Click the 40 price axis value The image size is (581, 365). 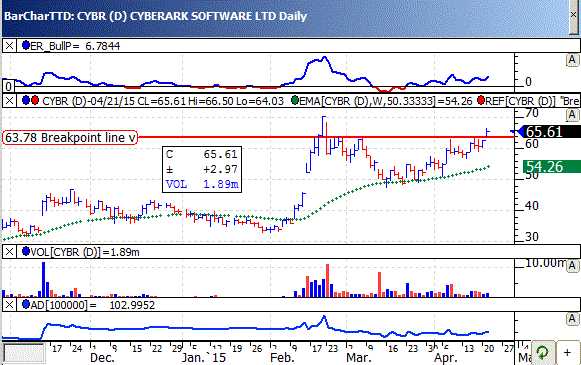tap(532, 206)
